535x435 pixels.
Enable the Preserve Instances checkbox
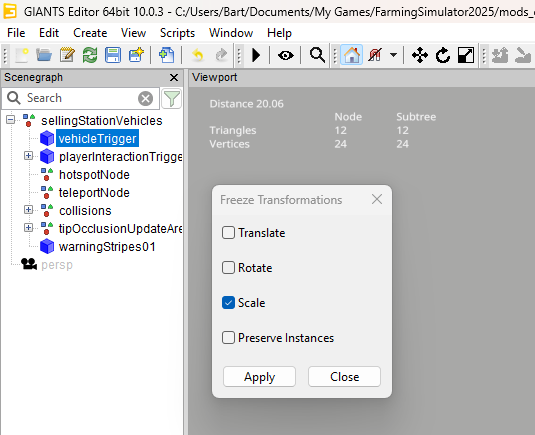(x=228, y=338)
